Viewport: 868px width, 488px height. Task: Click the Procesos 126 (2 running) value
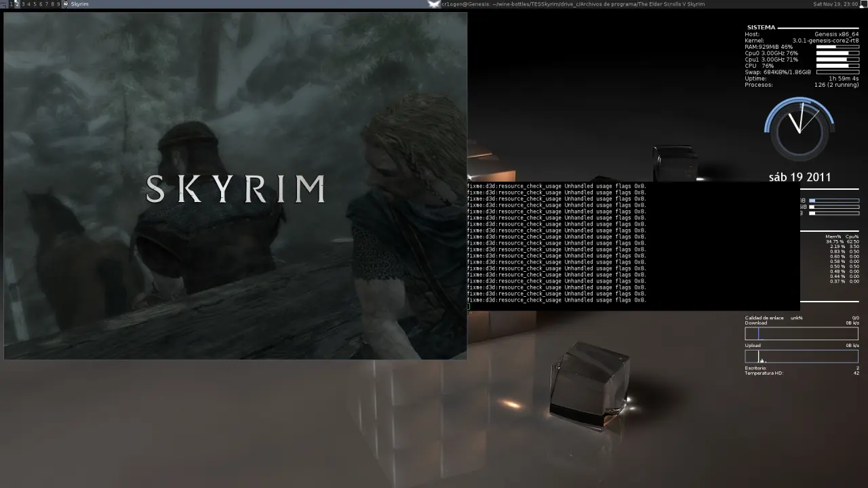(x=837, y=85)
